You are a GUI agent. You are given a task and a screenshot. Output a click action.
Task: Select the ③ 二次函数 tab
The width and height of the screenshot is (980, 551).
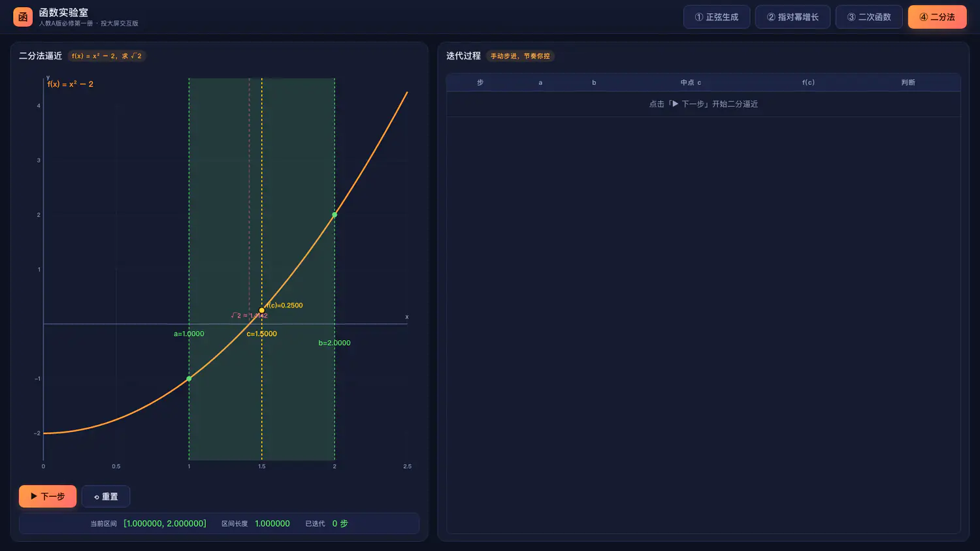(869, 17)
